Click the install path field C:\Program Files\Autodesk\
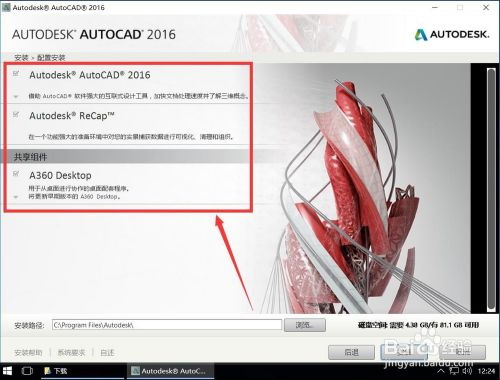Viewport: 500px width, 380px height. (167, 325)
